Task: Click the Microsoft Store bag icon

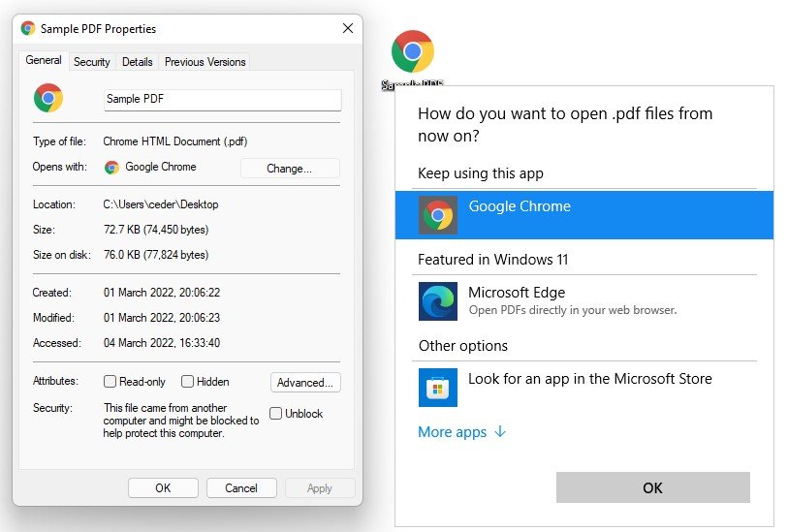Action: pos(438,388)
